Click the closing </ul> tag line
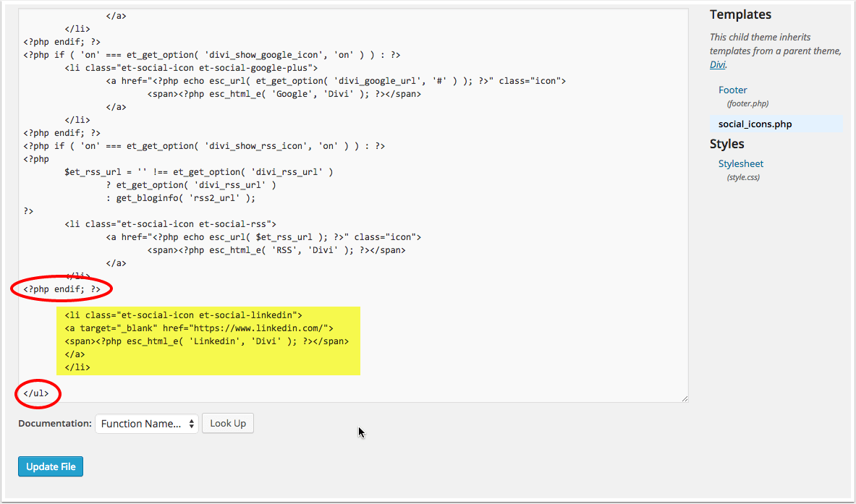The height and width of the screenshot is (504, 856). (x=36, y=393)
